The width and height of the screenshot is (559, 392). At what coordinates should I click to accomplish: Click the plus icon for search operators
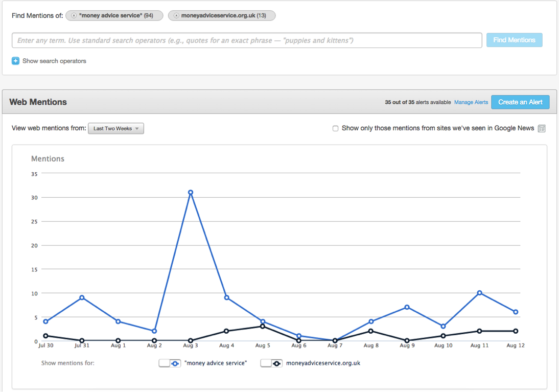pyautogui.click(x=15, y=61)
